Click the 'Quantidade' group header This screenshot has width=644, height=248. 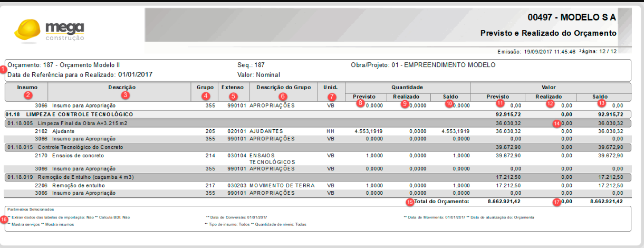tap(407, 87)
